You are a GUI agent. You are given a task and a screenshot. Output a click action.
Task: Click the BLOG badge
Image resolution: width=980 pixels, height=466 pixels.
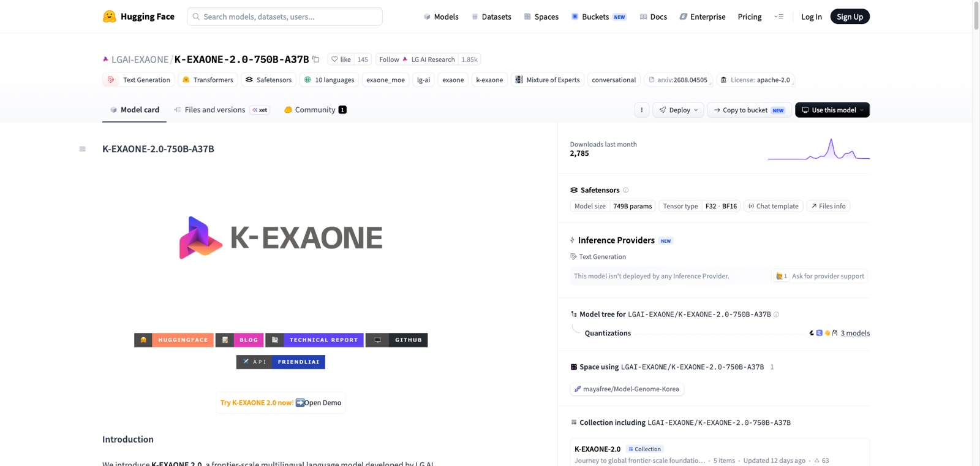pyautogui.click(x=239, y=340)
